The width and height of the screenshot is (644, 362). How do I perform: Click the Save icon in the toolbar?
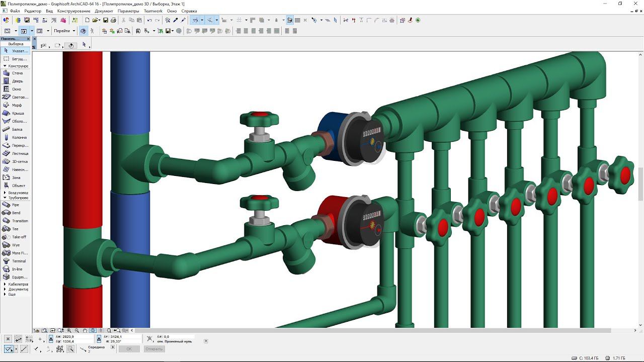pyautogui.click(x=106, y=20)
